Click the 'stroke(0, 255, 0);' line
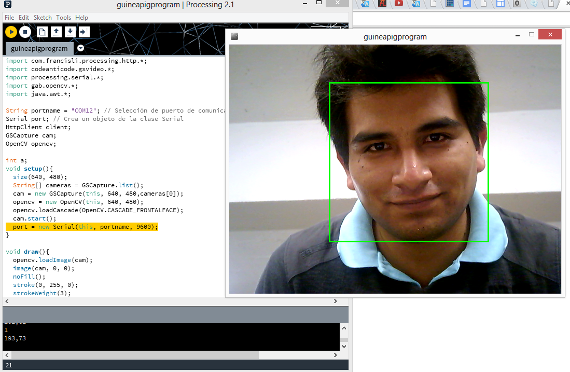570x372 pixels. [45, 285]
